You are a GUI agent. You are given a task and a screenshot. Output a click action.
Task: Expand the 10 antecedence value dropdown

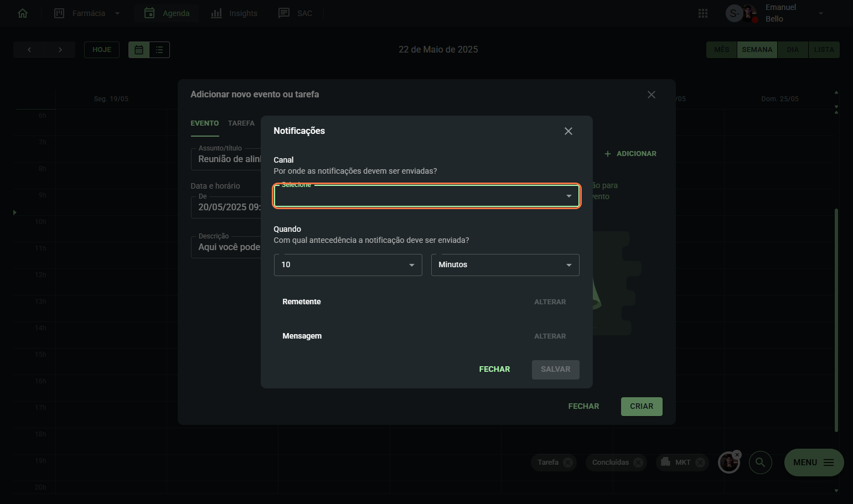pos(348,265)
